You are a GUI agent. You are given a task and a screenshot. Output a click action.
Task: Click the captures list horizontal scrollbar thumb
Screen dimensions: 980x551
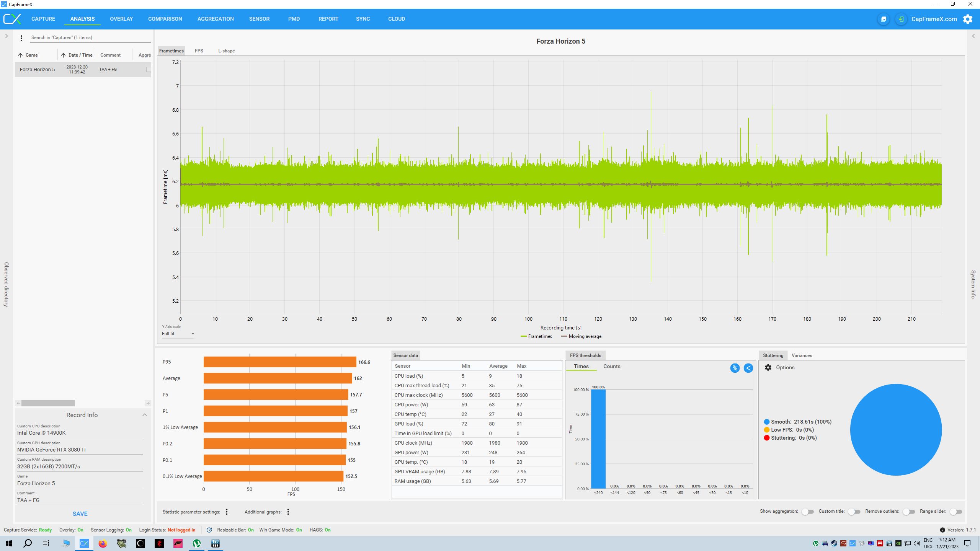click(48, 403)
